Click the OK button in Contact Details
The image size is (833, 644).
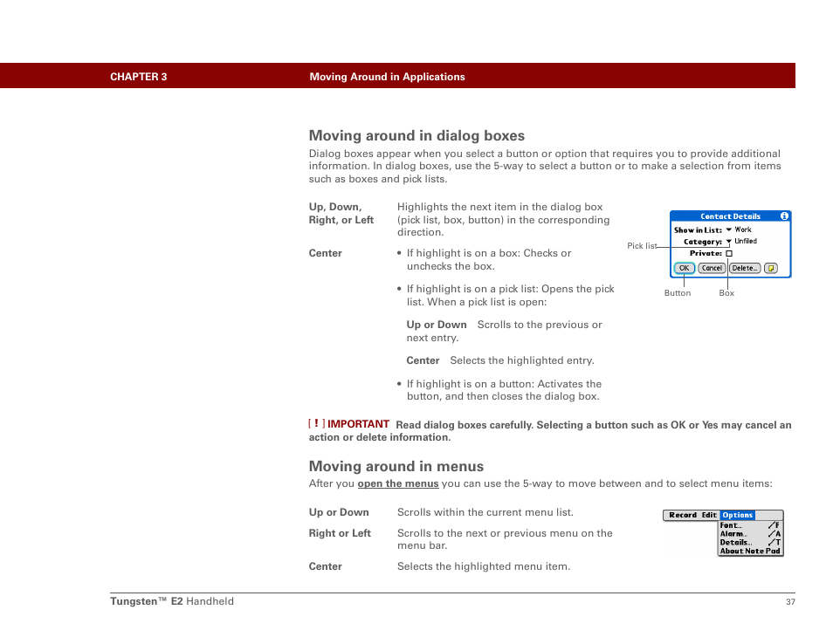pos(685,268)
